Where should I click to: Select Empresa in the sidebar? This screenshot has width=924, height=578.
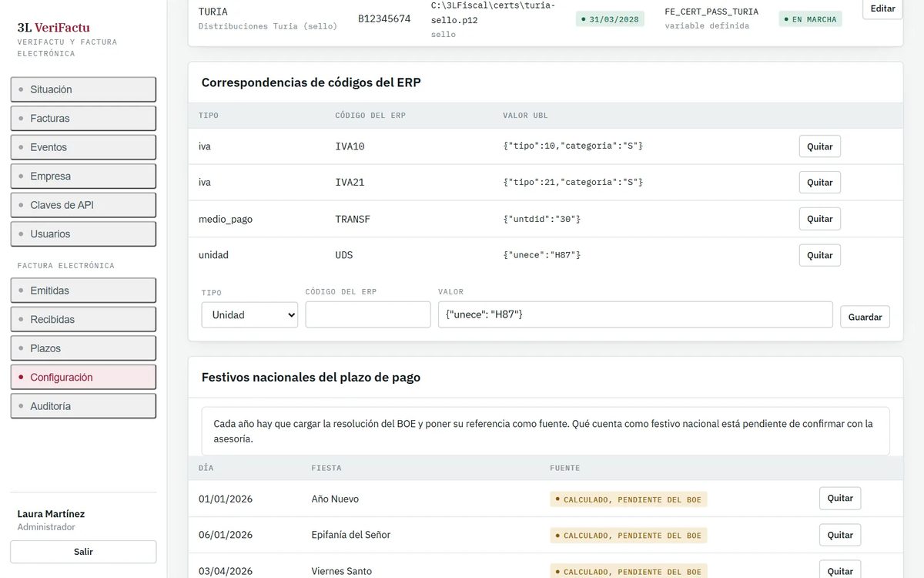(x=83, y=176)
